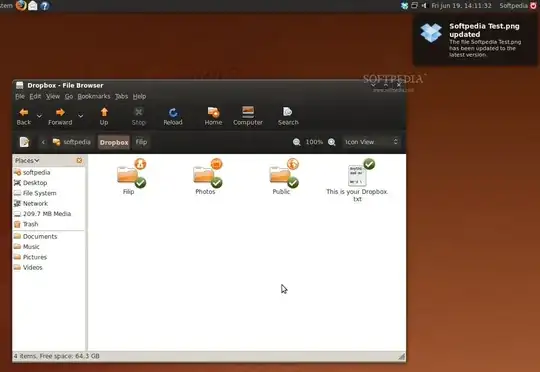
Task: Close the Places side pane
Action: (x=79, y=161)
